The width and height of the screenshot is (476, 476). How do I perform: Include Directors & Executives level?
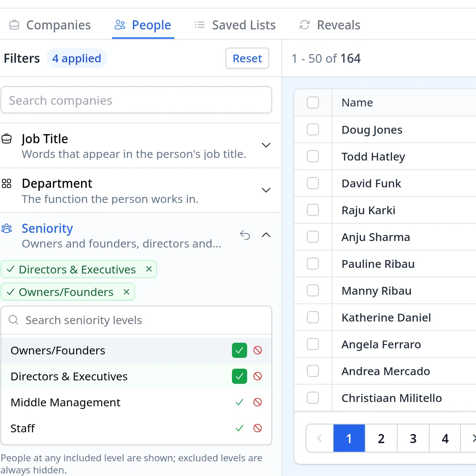pyautogui.click(x=239, y=376)
